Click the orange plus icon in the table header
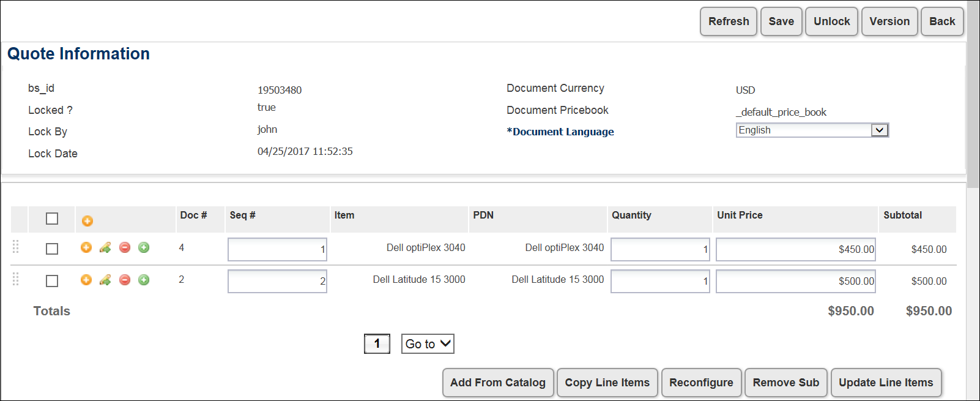Viewport: 980px width, 401px height. pos(87,221)
